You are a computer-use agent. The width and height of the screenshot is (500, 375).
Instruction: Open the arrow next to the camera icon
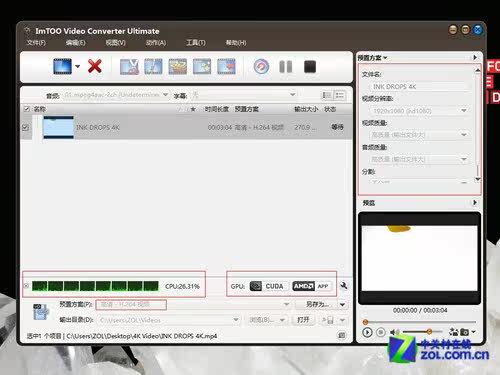[x=473, y=332]
